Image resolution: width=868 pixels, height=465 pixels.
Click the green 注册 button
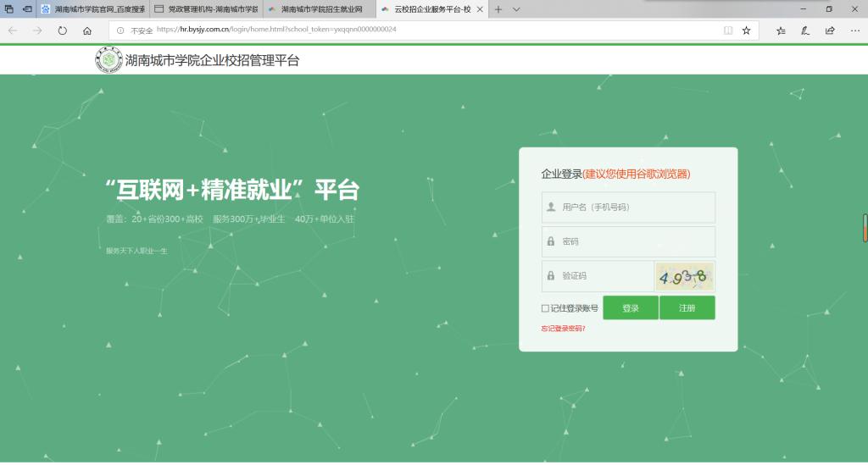point(687,308)
